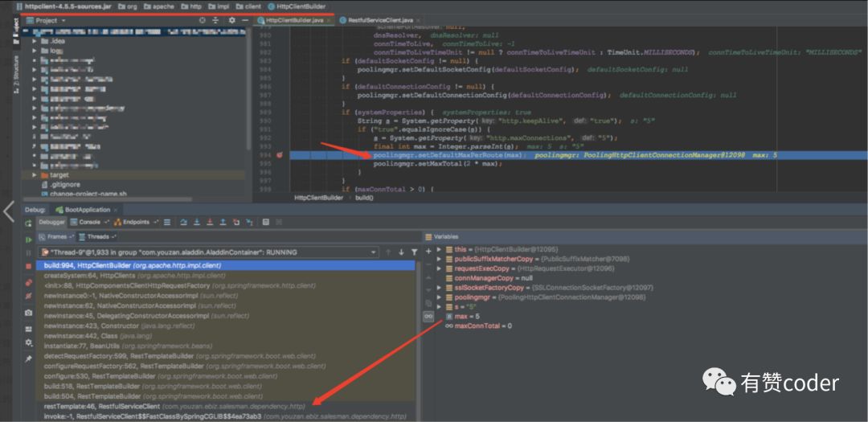
Task: Toggle the Mute Breakpoints icon
Action: (29, 297)
